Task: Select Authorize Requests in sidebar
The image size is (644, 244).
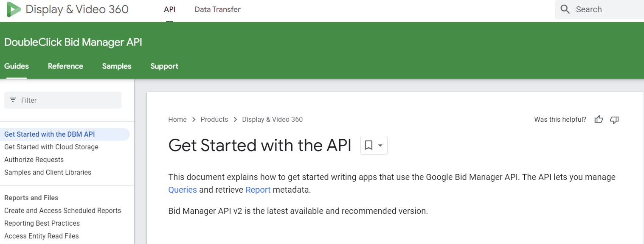Action: click(x=34, y=160)
